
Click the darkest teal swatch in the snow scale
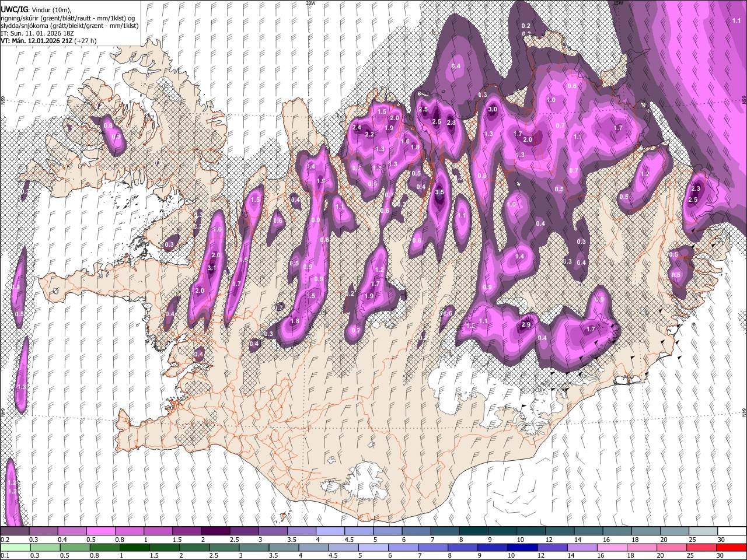[x=473, y=531]
